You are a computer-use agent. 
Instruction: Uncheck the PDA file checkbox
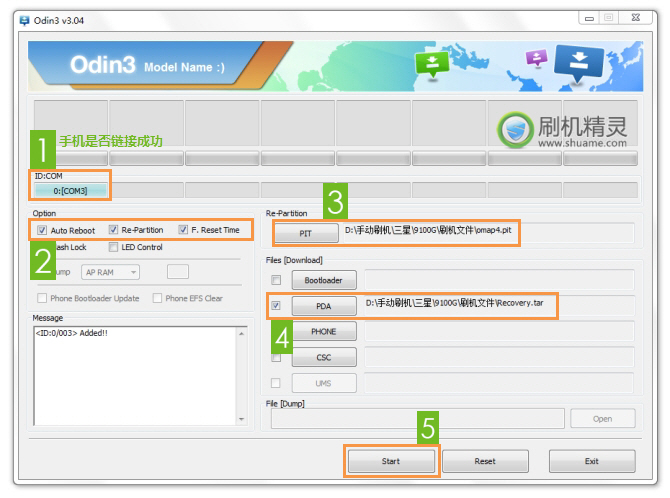click(x=276, y=306)
